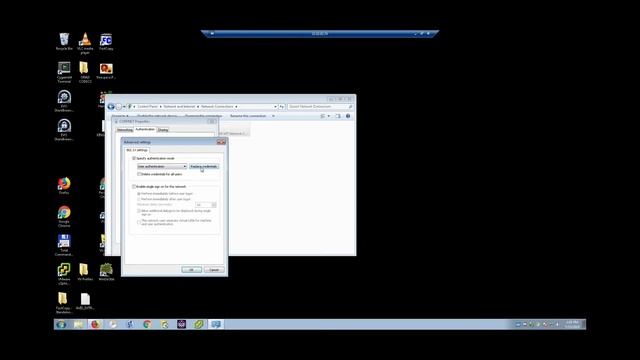The image size is (640, 360).
Task: Open the purple app icon in taskbar
Action: 182,324
